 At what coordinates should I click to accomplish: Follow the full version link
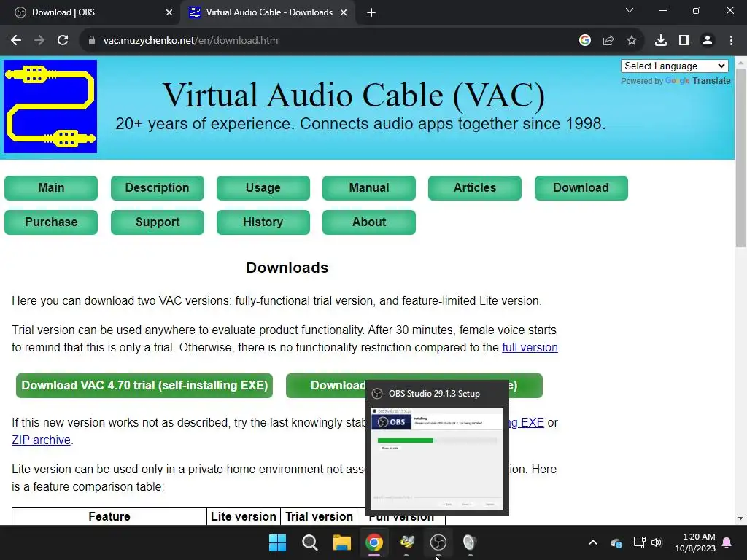pyautogui.click(x=530, y=347)
